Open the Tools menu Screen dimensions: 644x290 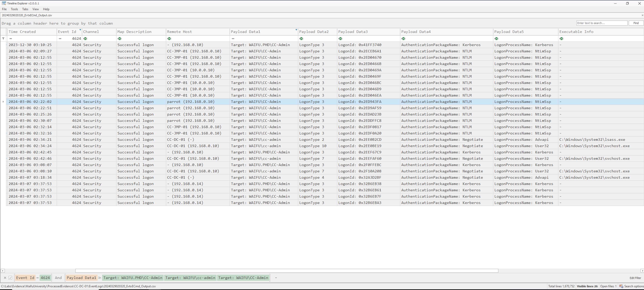coord(14,9)
